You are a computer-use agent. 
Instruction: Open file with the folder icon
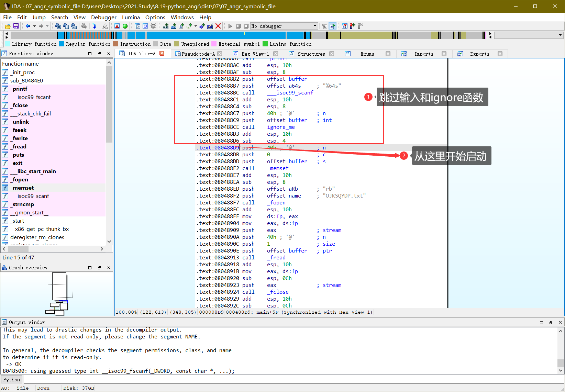(x=8, y=26)
